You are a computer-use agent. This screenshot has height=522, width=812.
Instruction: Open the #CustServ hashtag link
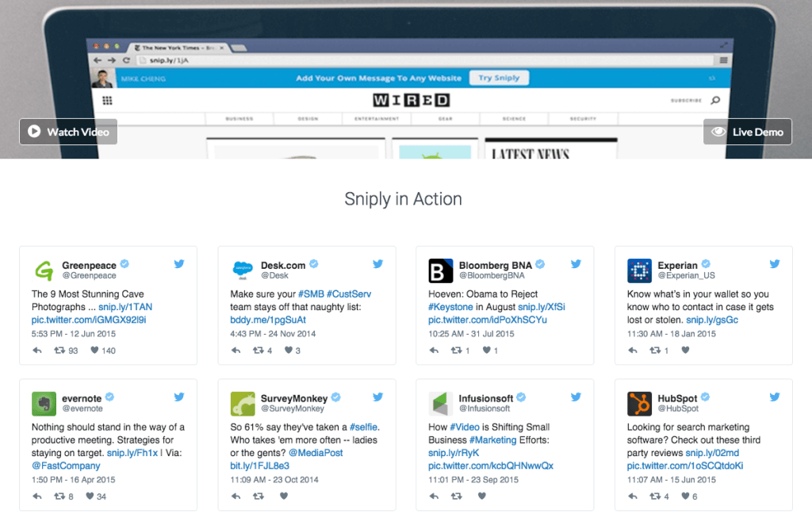click(349, 294)
